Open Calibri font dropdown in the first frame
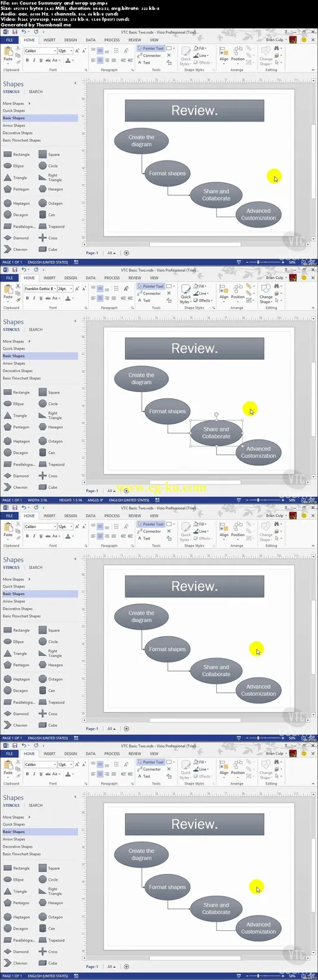The image size is (318, 980). coord(55,51)
